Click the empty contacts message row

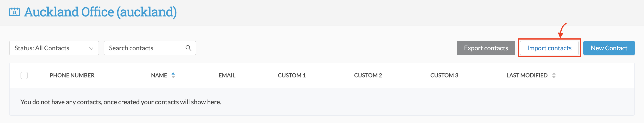coord(322,102)
